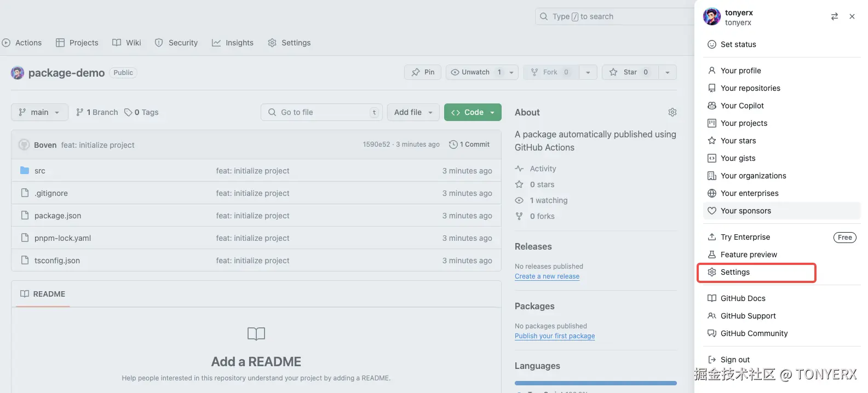Pin the package-demo repository

click(423, 72)
